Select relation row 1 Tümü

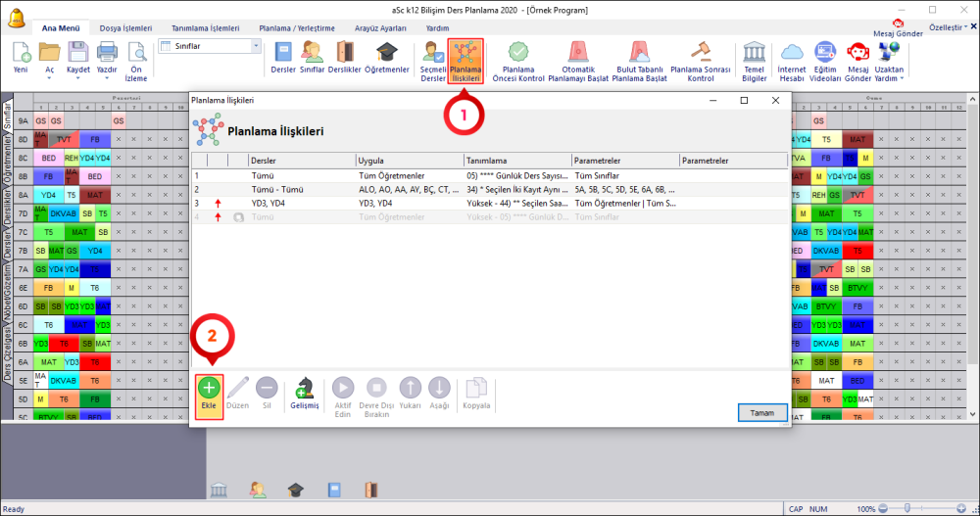coord(489,176)
